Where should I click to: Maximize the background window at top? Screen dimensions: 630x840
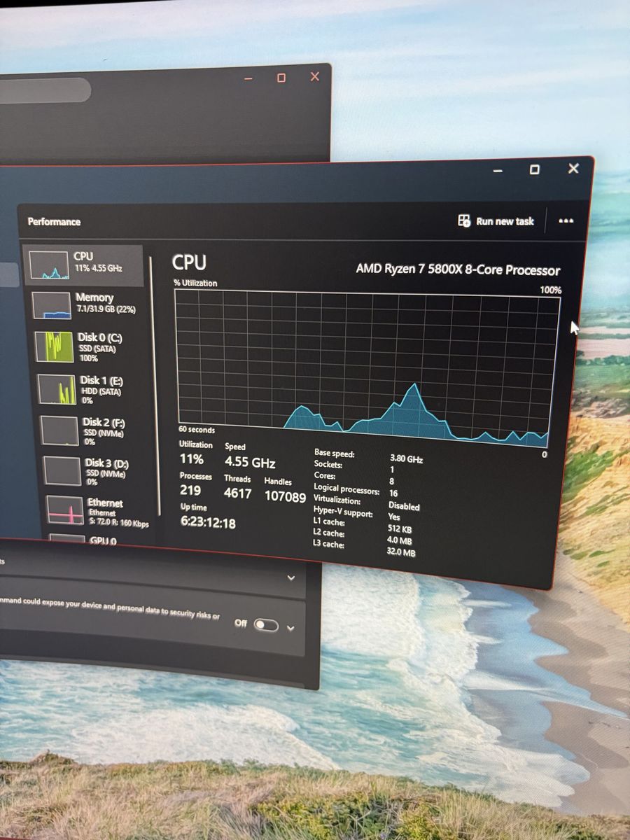[281, 78]
